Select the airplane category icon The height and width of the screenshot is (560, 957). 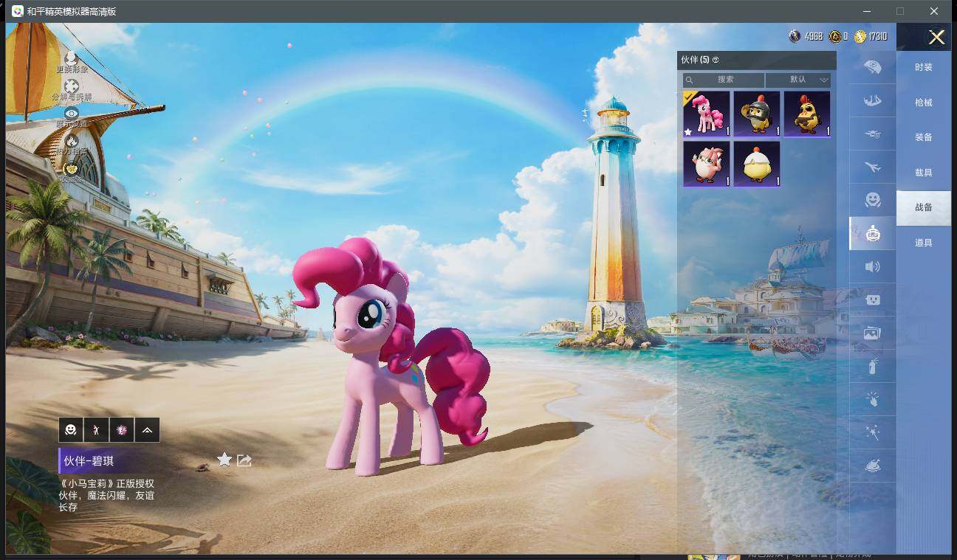(x=872, y=167)
